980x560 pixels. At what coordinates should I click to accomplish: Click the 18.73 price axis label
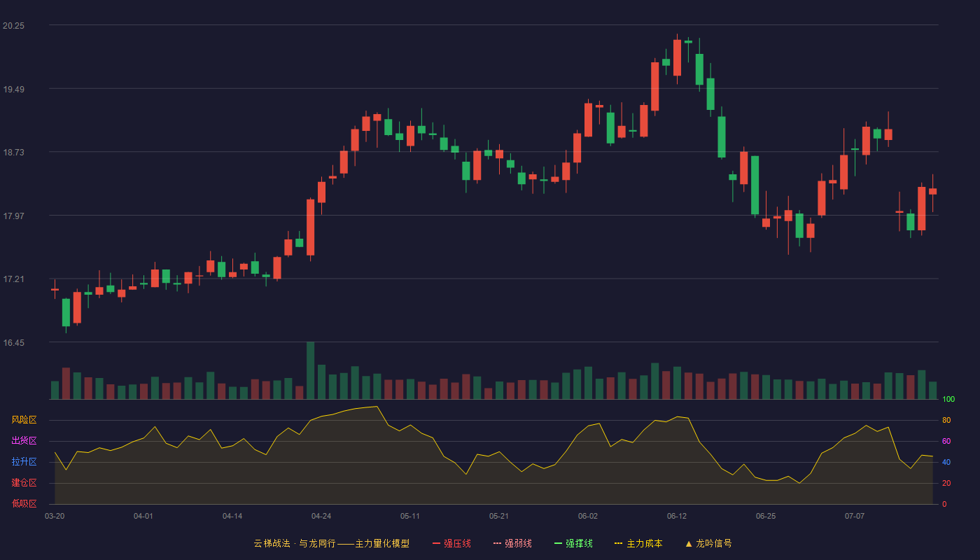tap(13, 153)
